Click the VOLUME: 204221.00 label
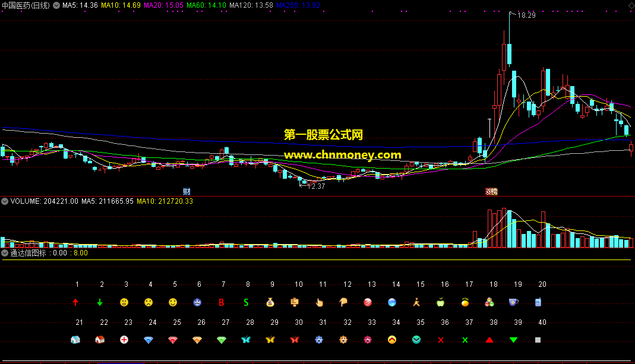 [44, 201]
